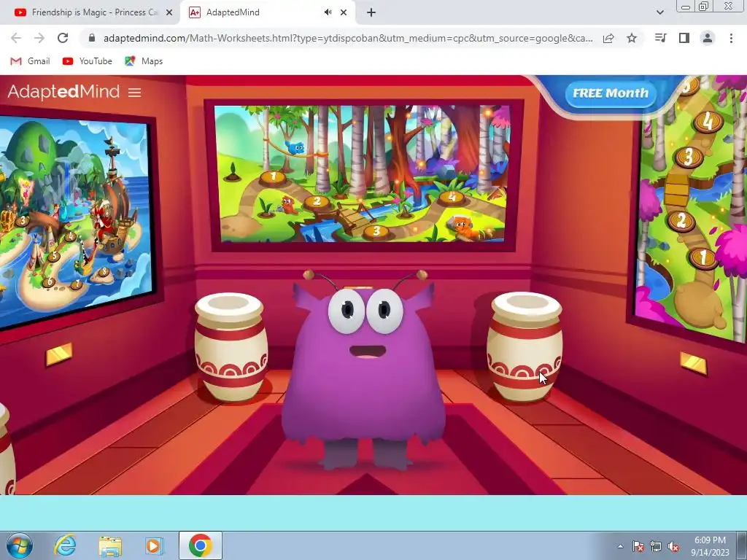Click level 1 marker in forest map
Viewport: 747px width, 560px height.
click(273, 177)
